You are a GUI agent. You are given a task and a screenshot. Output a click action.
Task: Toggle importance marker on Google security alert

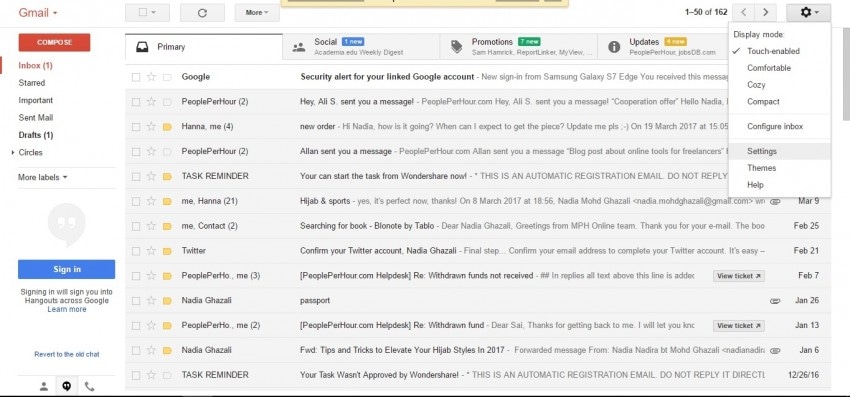click(167, 77)
